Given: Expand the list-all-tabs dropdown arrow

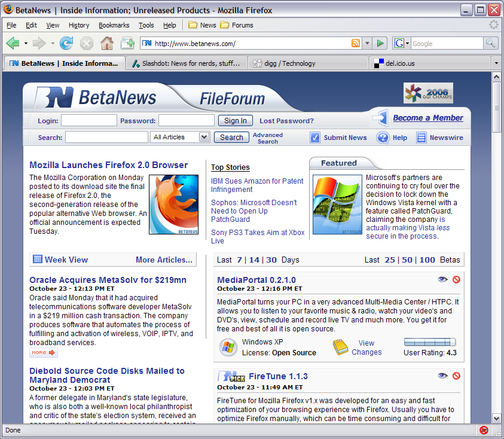Looking at the screenshot, I should (496, 63).
